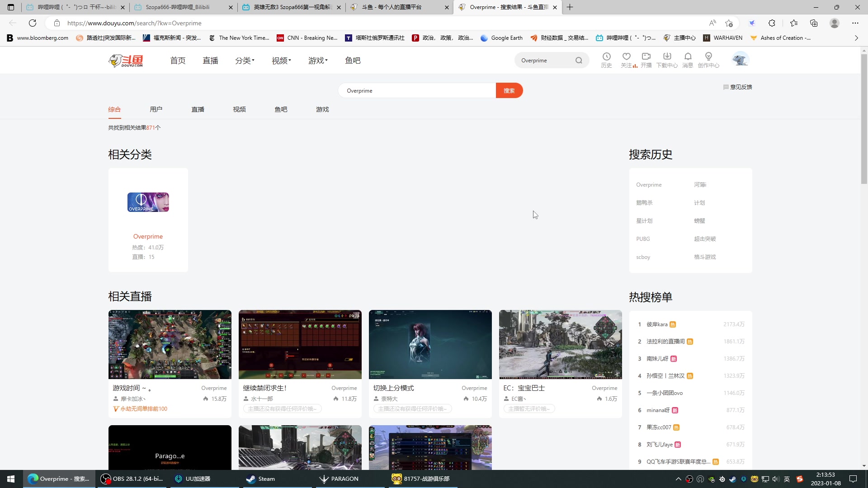The width and height of the screenshot is (868, 488).
Task: Open 直播 live in top navigation
Action: (x=210, y=61)
